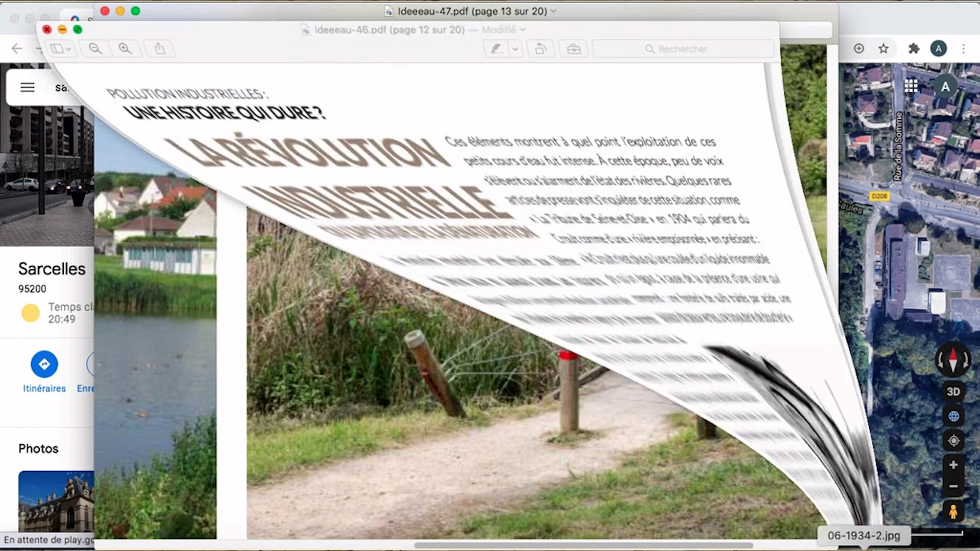Click the Sarcelles place title
The width and height of the screenshot is (980, 551).
(x=52, y=269)
